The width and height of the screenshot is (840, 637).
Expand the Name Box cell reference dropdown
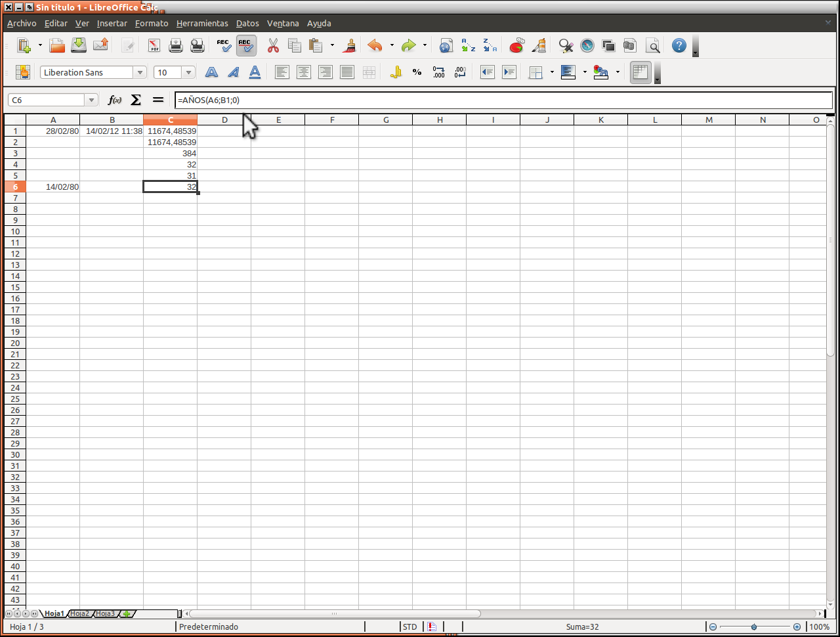(91, 100)
